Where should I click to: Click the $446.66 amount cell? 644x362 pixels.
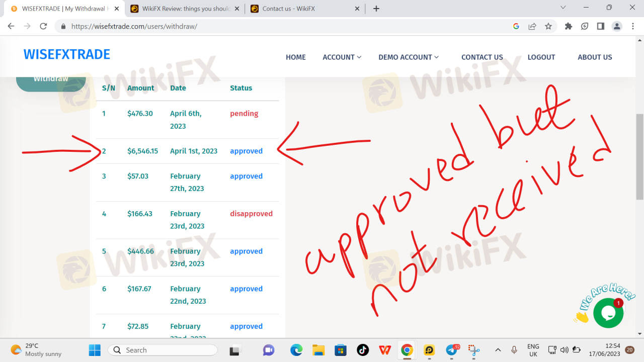140,251
